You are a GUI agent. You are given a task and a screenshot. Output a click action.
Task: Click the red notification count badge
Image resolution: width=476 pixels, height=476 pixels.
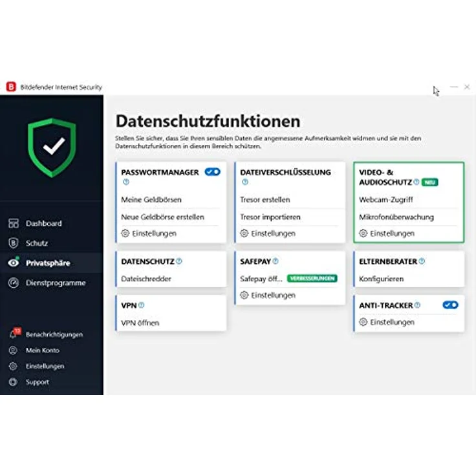[x=17, y=331]
